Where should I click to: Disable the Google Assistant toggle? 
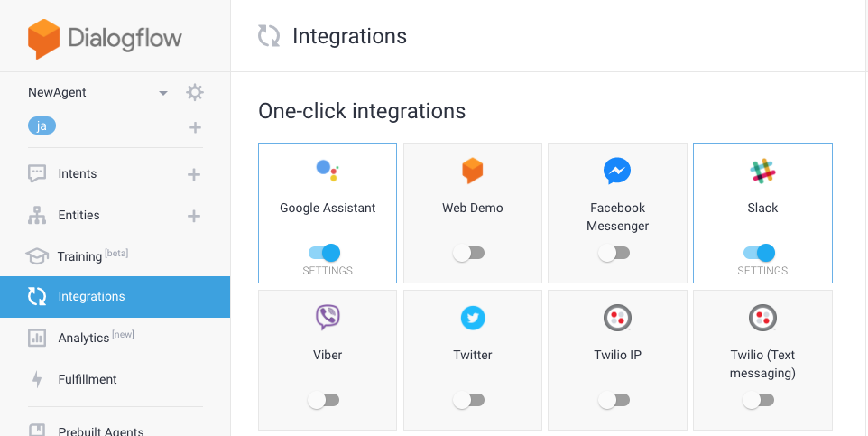325,253
